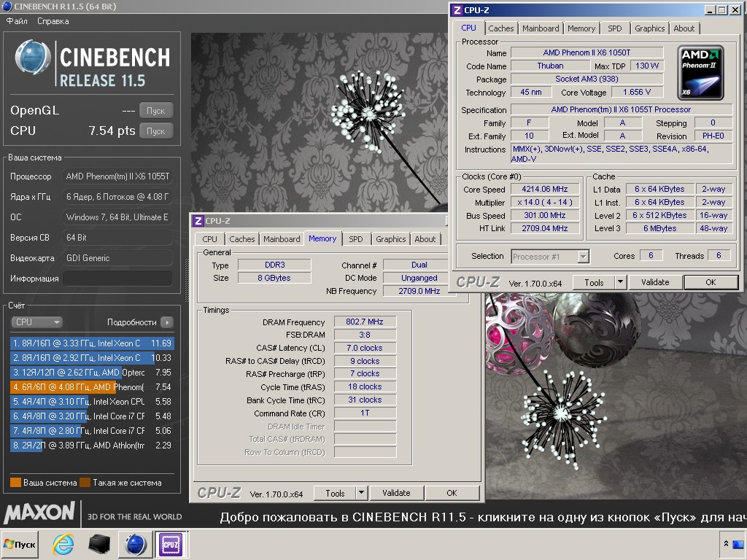Open the Пуск start menu button
This screenshot has width=747, height=560.
[x=20, y=544]
